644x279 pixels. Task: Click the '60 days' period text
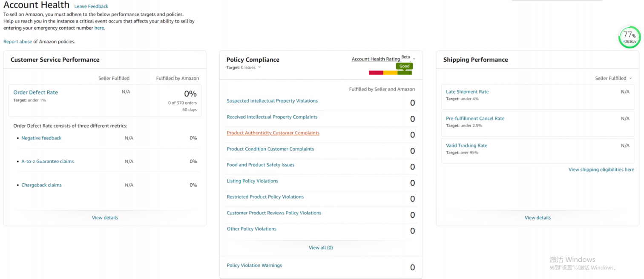pyautogui.click(x=190, y=110)
